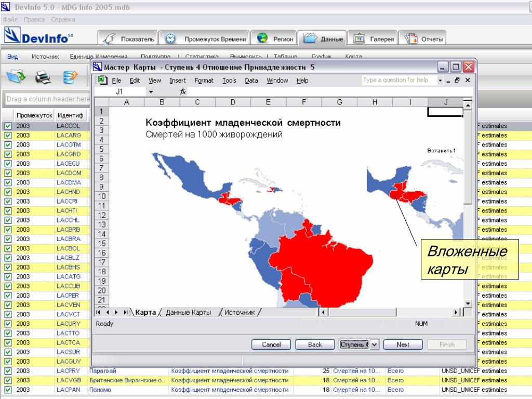532x399 pixels.
Task: Open the Excel Window menu
Action: click(277, 81)
